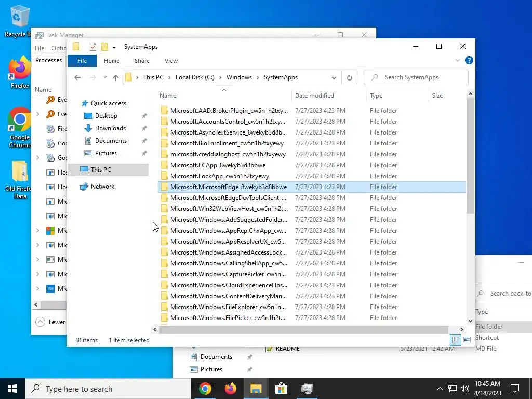
Task: Select Documents in SystemApps navigation pane
Action: pyautogui.click(x=111, y=141)
